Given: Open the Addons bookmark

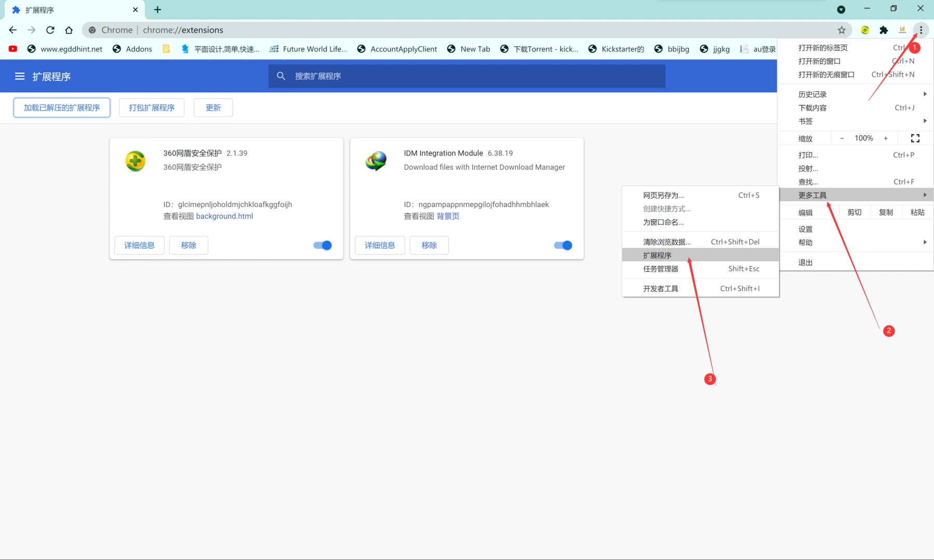Looking at the screenshot, I should pos(132,49).
